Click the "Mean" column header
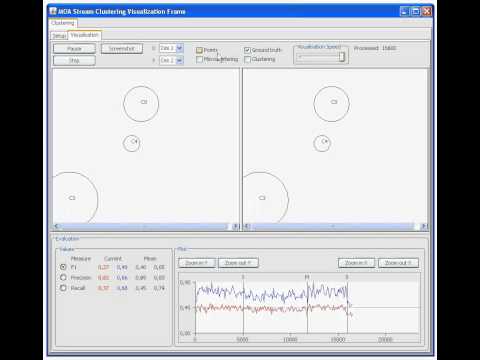 tap(150, 258)
